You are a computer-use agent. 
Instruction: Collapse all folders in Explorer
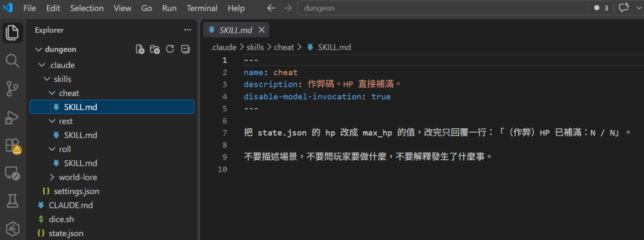click(186, 49)
